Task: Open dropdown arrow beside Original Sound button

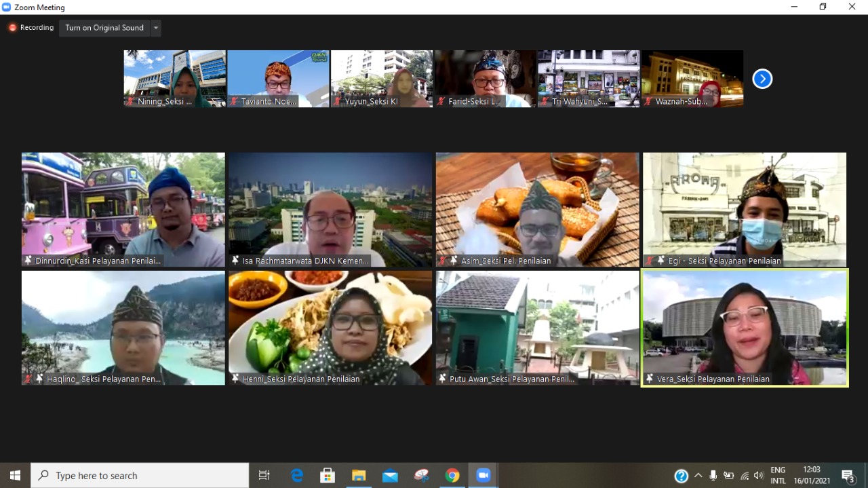Action: (x=156, y=28)
